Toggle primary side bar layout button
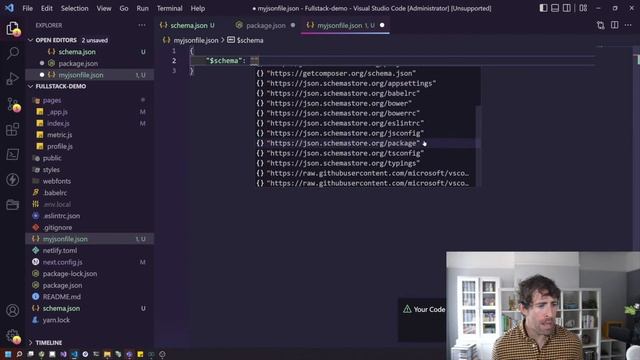The image size is (640, 360). [543, 8]
